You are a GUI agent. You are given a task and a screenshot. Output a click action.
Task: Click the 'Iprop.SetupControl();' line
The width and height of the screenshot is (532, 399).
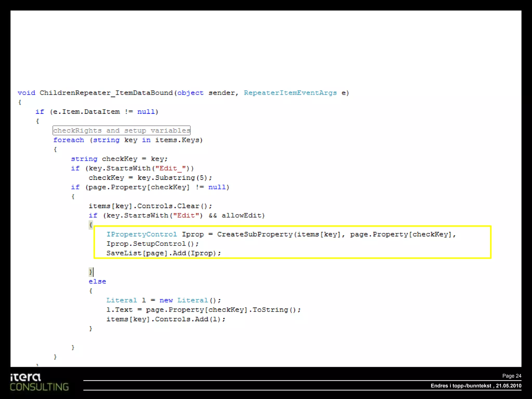tap(152, 244)
